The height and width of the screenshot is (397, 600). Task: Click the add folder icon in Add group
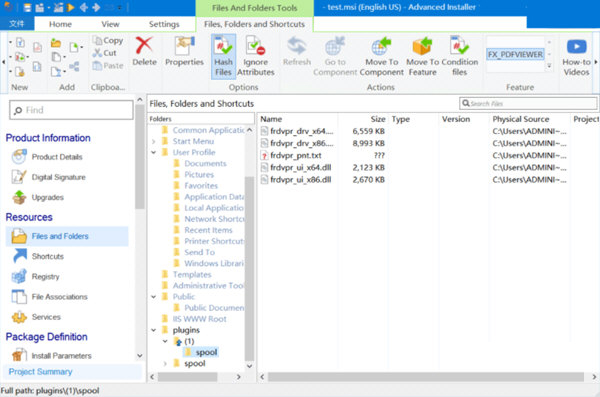pyautogui.click(x=56, y=42)
